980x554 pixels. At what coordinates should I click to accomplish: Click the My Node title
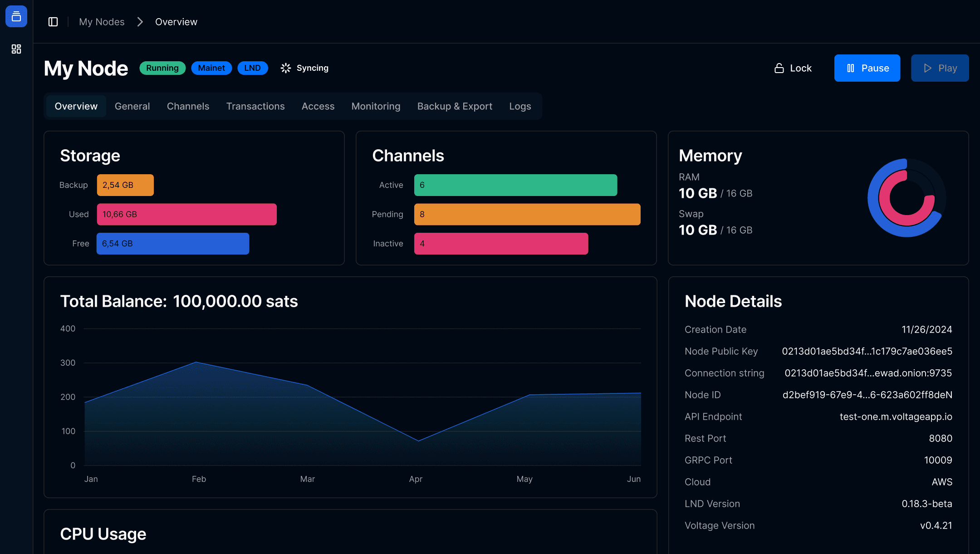click(x=86, y=69)
